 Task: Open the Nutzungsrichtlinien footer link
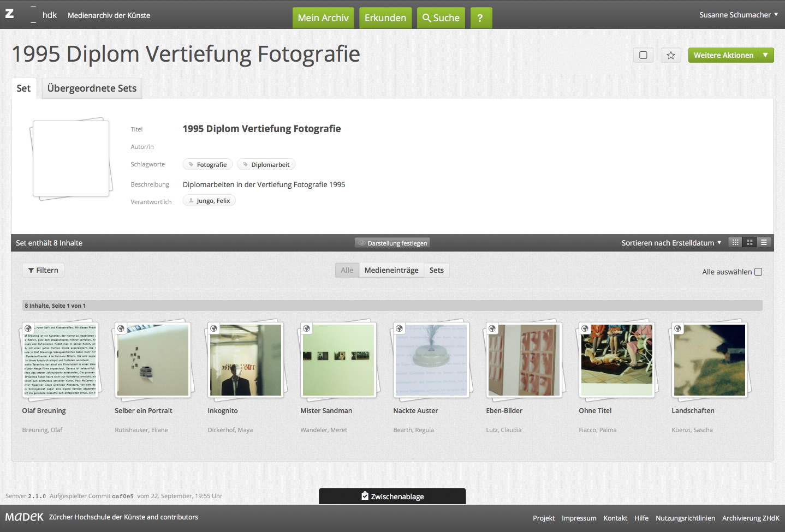[x=685, y=518]
